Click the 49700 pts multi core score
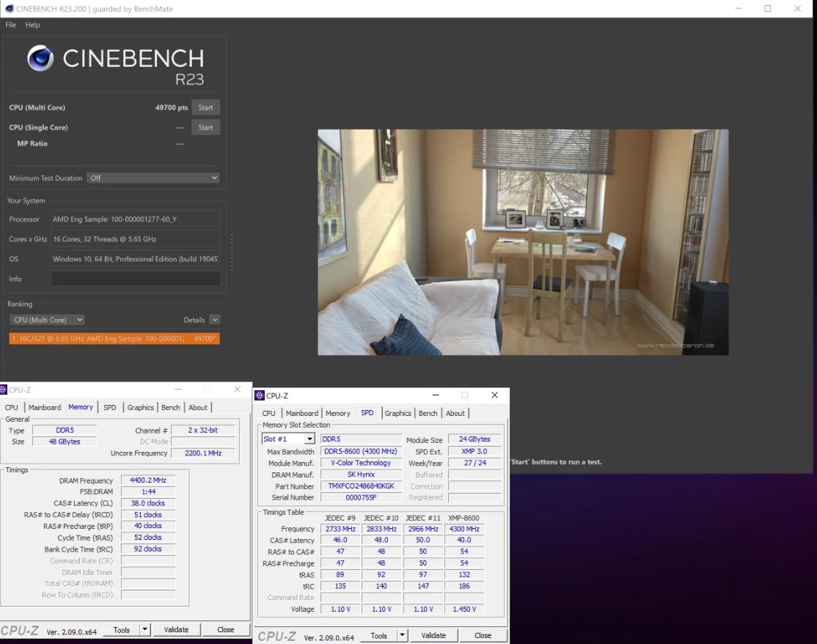817x644 pixels. point(172,107)
